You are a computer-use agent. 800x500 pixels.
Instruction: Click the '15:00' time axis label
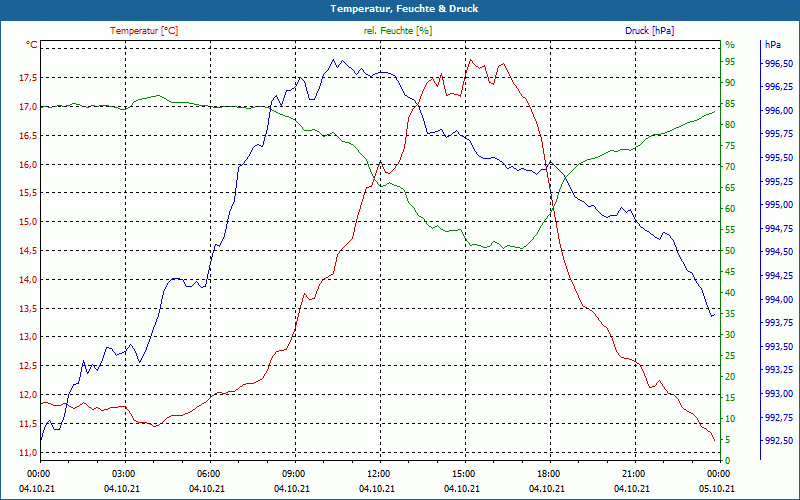(464, 473)
